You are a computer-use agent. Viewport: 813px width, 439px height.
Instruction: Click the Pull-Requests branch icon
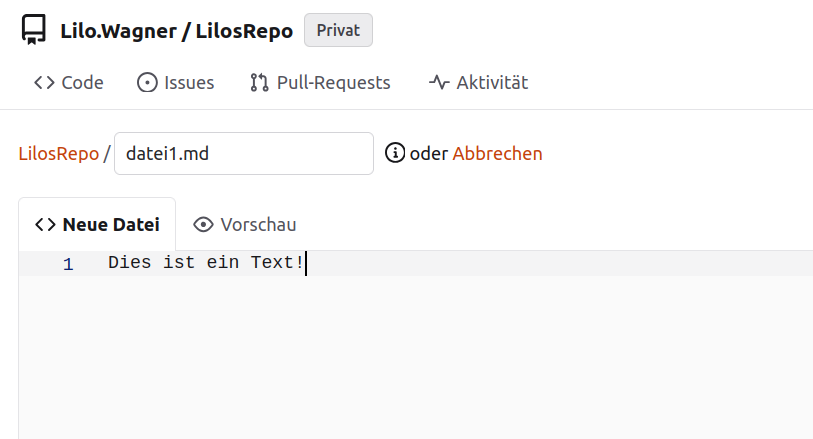260,83
